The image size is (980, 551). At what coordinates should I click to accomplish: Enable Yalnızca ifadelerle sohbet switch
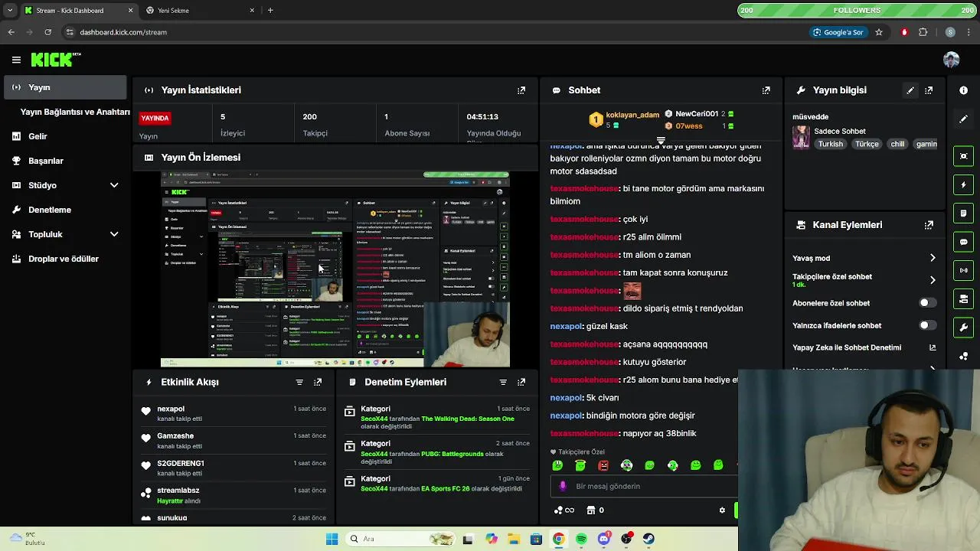[x=927, y=325]
